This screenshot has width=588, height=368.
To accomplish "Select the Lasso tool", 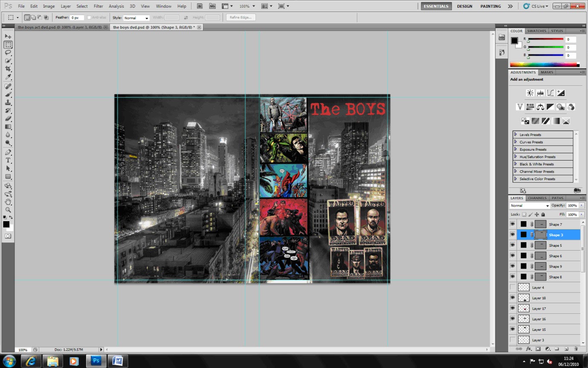I will pos(8,53).
